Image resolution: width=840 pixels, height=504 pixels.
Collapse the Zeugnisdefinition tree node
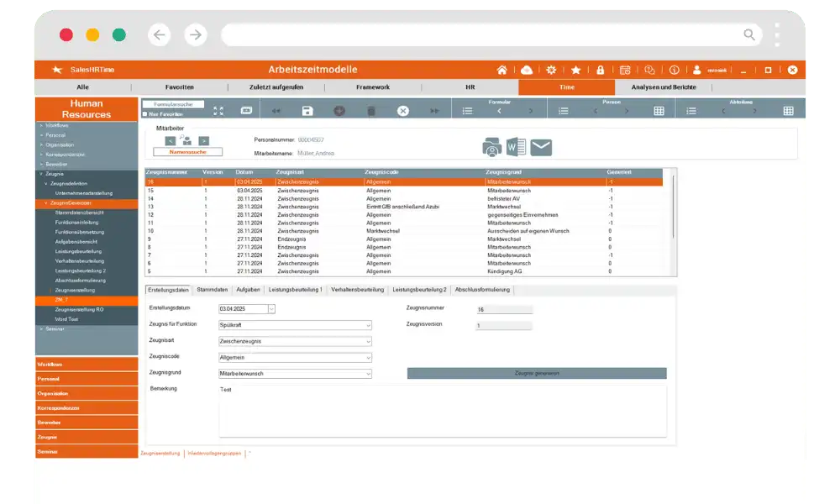[46, 183]
